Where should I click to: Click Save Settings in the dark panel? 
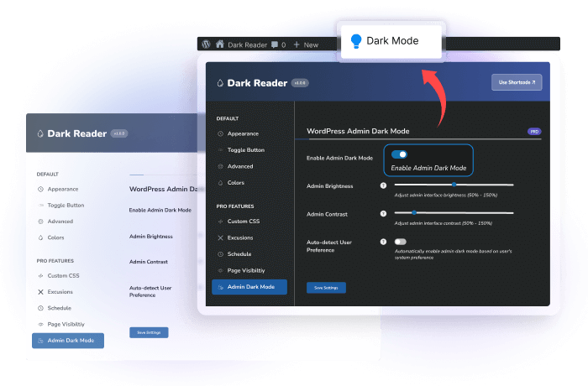coord(326,288)
